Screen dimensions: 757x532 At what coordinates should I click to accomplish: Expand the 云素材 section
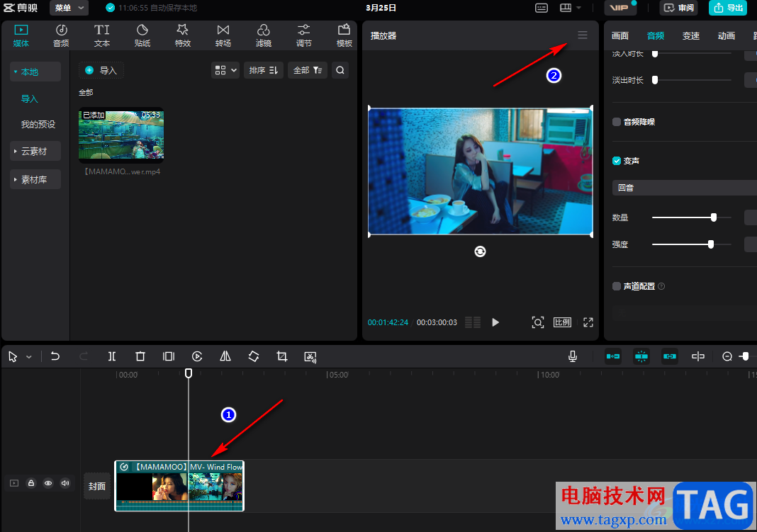[x=35, y=152]
